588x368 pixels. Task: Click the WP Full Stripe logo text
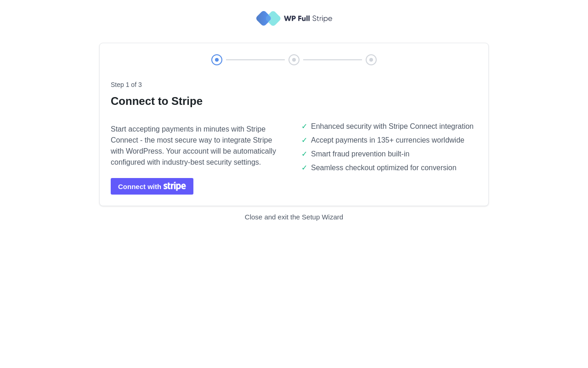click(308, 18)
